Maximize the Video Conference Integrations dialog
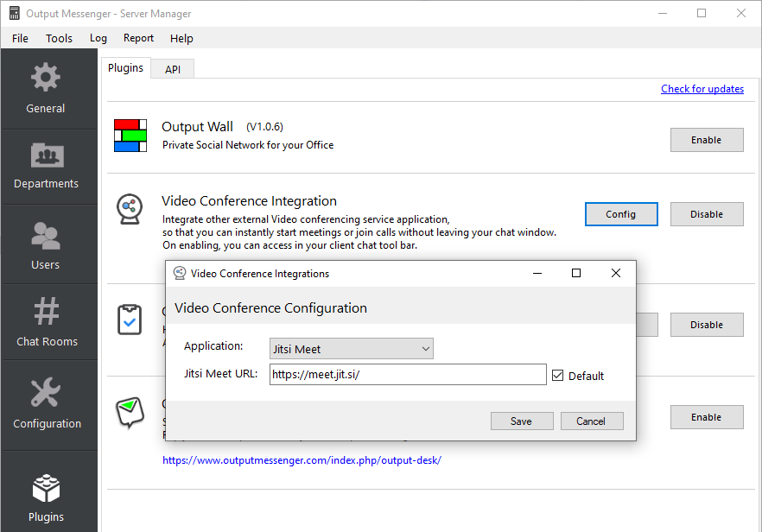Image resolution: width=762 pixels, height=532 pixels. [x=576, y=273]
